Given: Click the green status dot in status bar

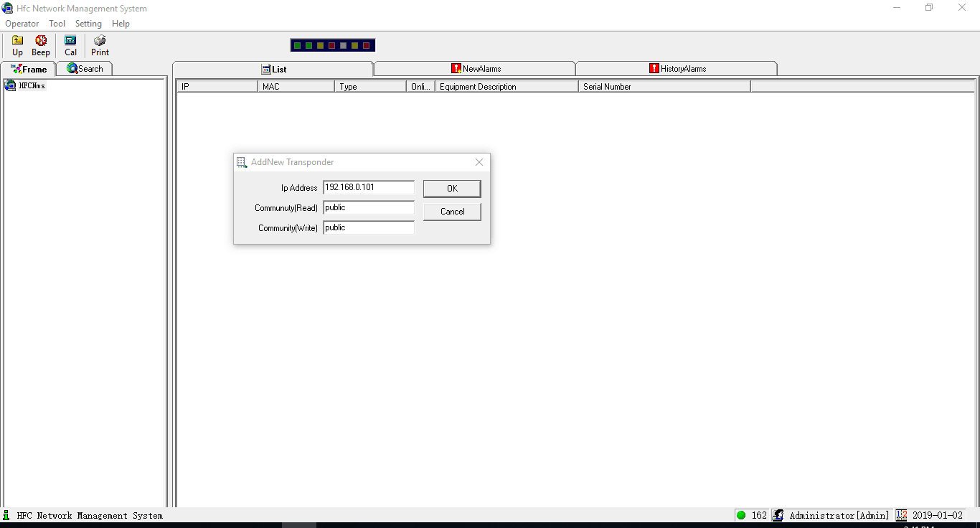Looking at the screenshot, I should pos(741,515).
